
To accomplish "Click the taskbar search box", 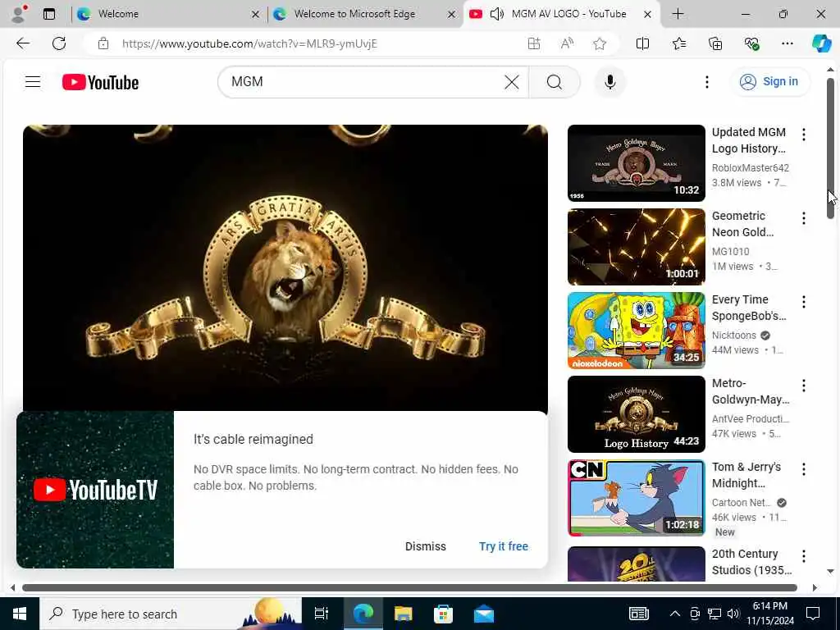I will point(171,614).
